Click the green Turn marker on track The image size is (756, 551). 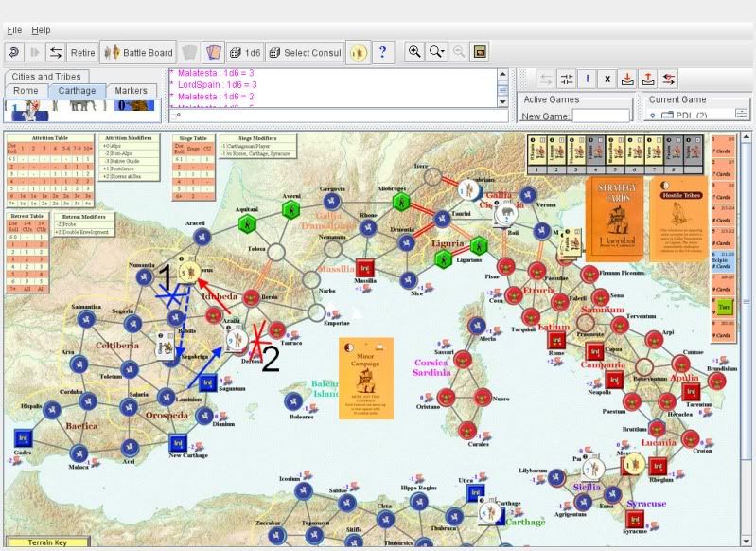click(724, 307)
